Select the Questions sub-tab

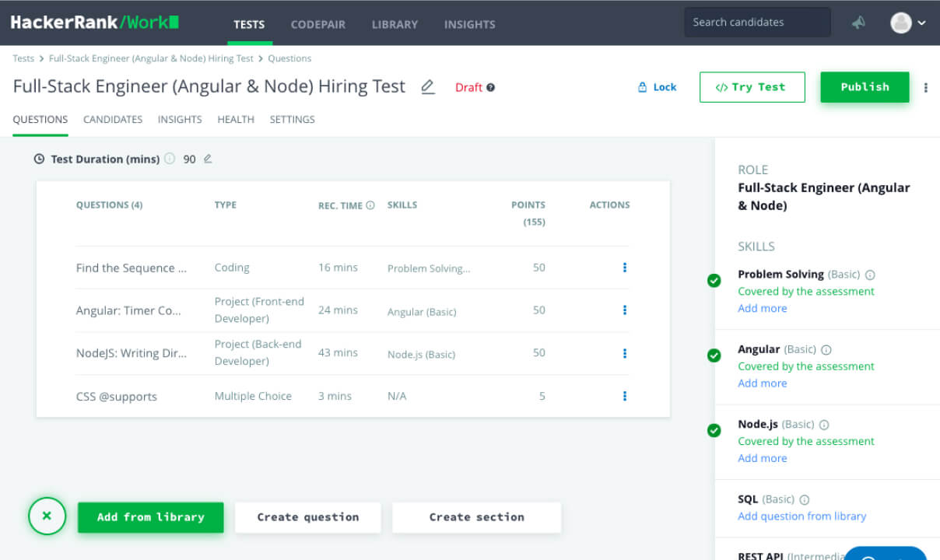pos(40,120)
